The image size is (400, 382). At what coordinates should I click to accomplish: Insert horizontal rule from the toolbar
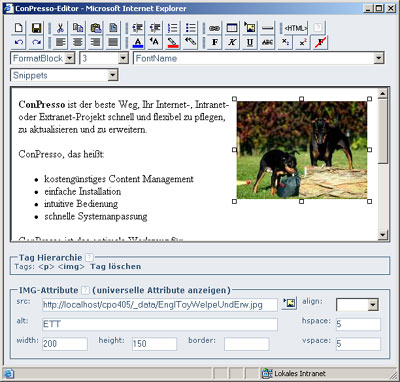267,28
